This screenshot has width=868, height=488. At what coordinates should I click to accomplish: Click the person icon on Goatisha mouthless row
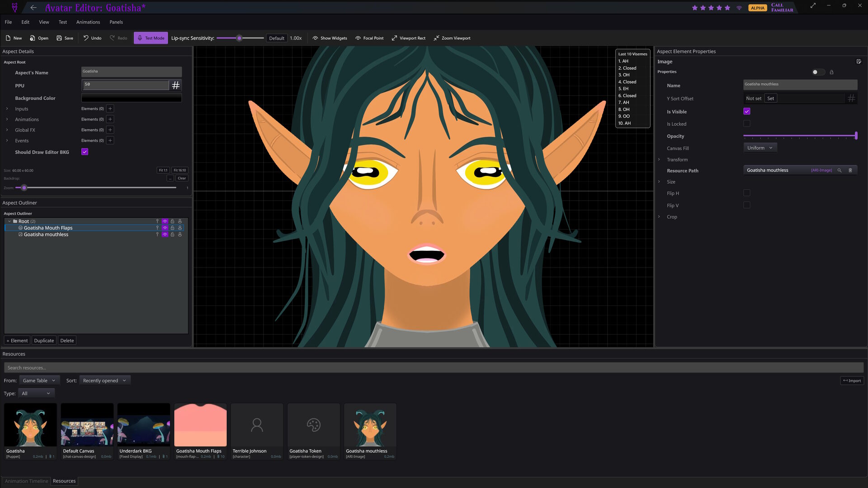[180, 235]
